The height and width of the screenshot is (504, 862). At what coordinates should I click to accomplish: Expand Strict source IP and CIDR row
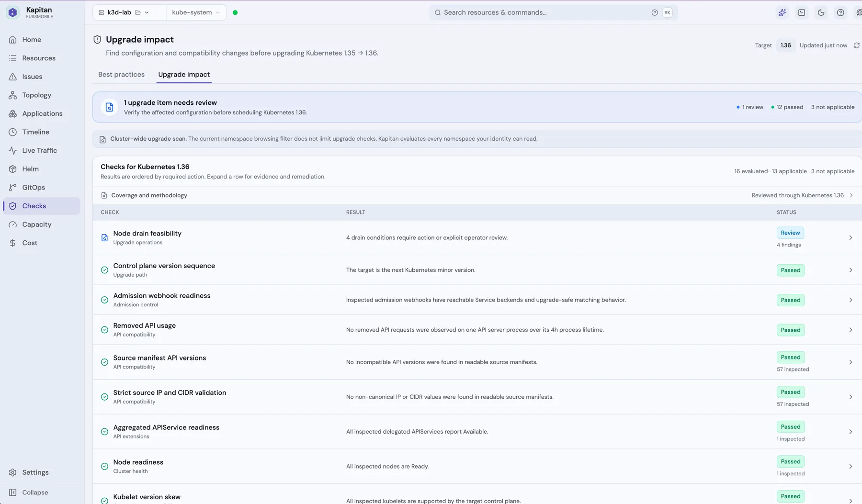coord(851,397)
